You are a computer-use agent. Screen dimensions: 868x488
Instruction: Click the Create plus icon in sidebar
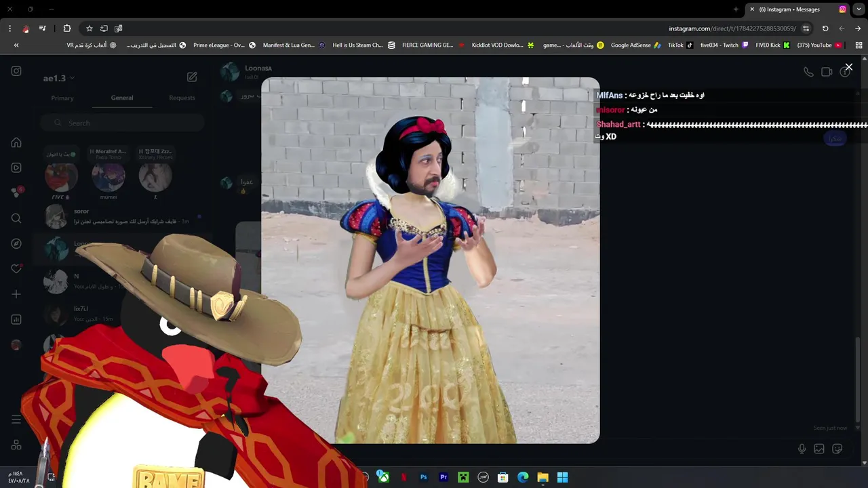pyautogui.click(x=16, y=294)
